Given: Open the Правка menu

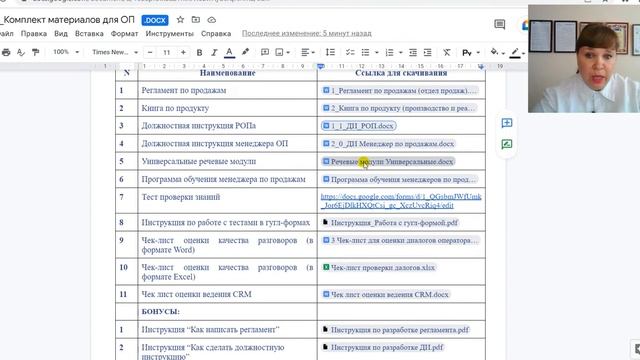Looking at the screenshot, I should click(33, 33).
